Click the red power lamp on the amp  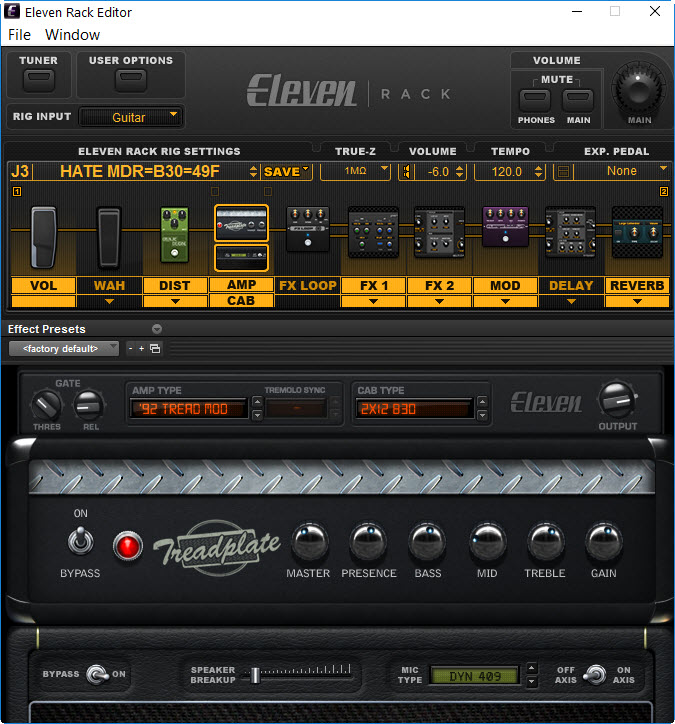coord(128,546)
